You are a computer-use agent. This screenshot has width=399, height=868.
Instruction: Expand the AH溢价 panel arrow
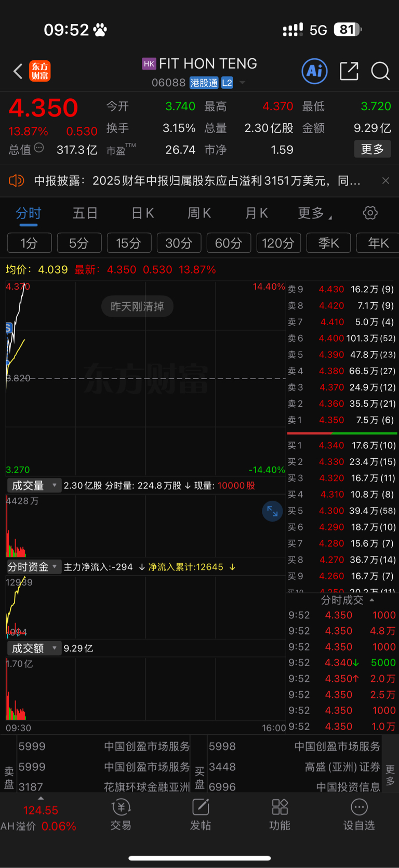pyautogui.click(x=41, y=798)
